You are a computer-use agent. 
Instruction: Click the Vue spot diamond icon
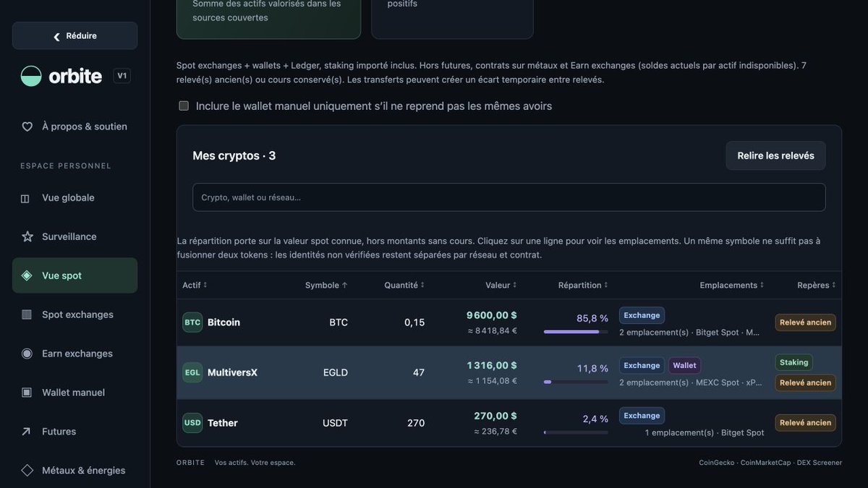(27, 275)
